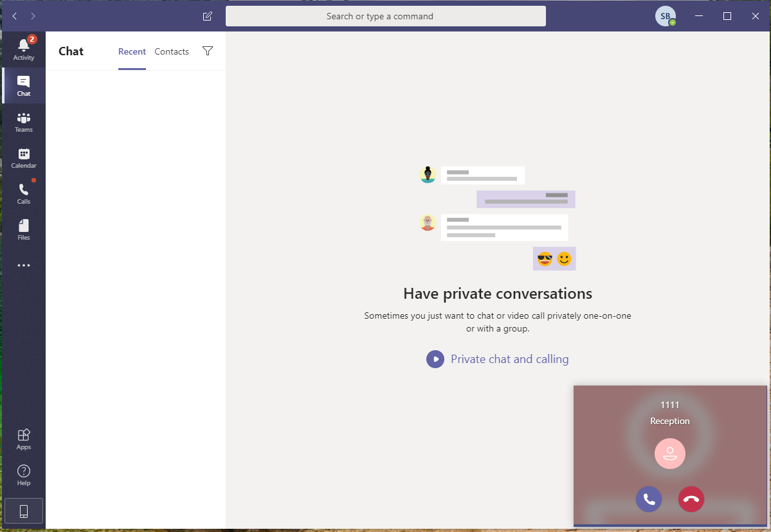Switch to the Recent tab
The height and width of the screenshot is (532, 771).
pos(132,51)
